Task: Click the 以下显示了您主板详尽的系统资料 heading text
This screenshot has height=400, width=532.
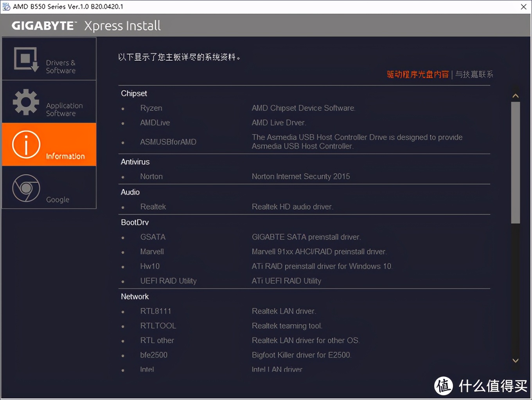Action: [x=179, y=57]
